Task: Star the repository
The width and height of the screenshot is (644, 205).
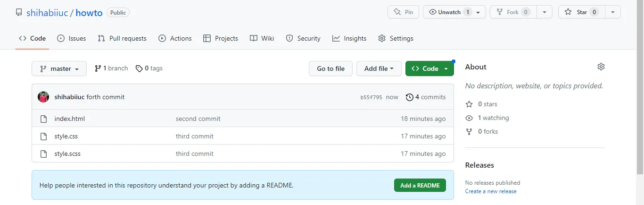Action: [x=581, y=12]
